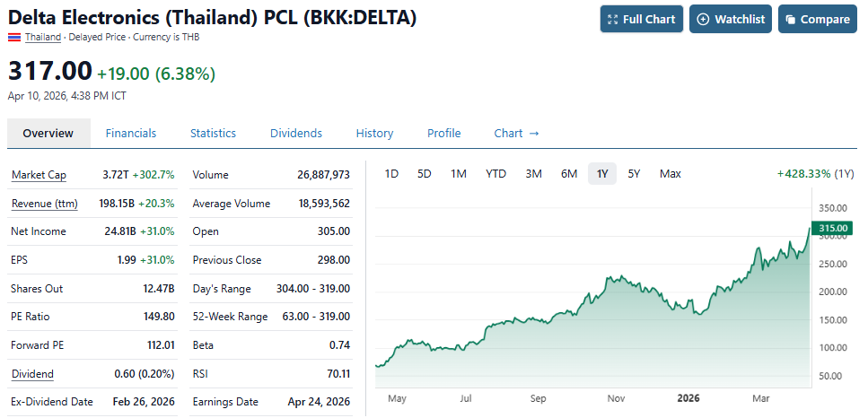Switch to the Financials tab

pyautogui.click(x=131, y=133)
